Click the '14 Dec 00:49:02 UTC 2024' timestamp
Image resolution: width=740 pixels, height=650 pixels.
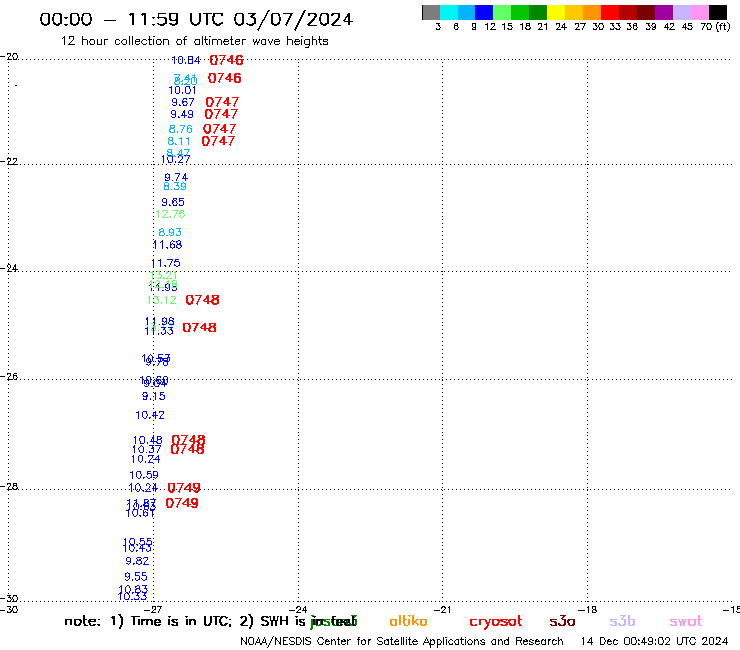pos(654,641)
